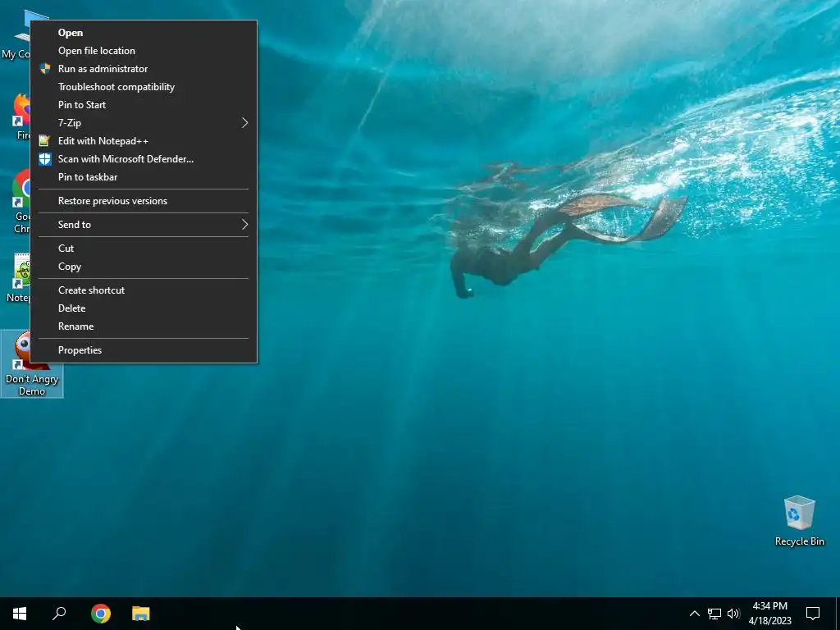The height and width of the screenshot is (630, 840).
Task: Show hidden system tray icons
Action: [694, 614]
